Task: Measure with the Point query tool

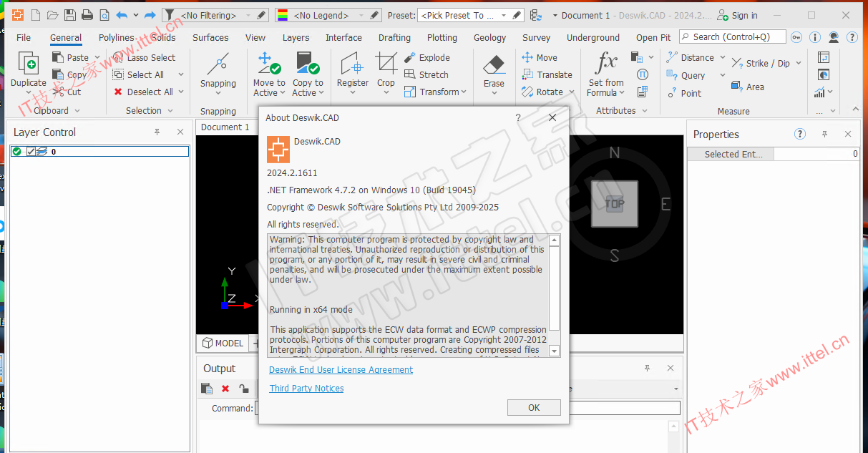Action: tap(684, 93)
